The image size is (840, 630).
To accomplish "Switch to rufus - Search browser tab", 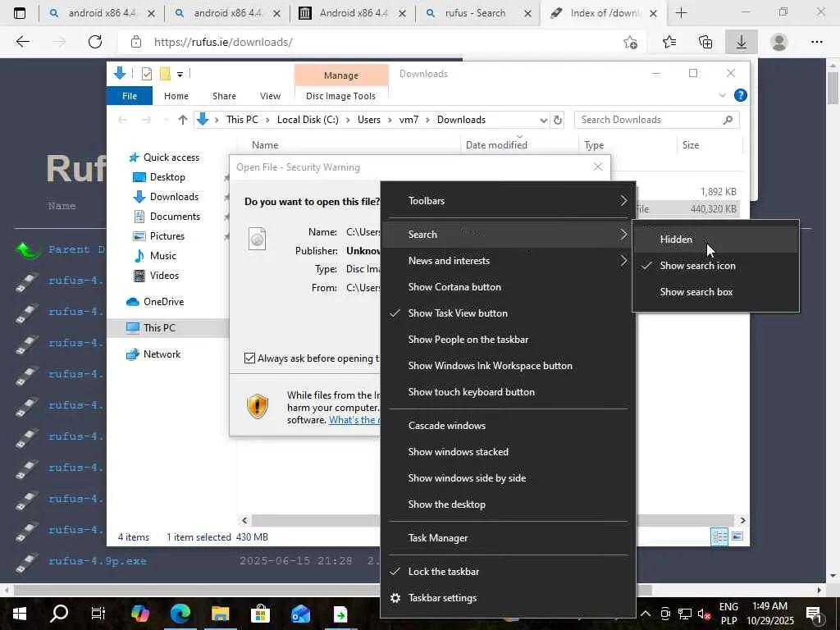I will [475, 13].
